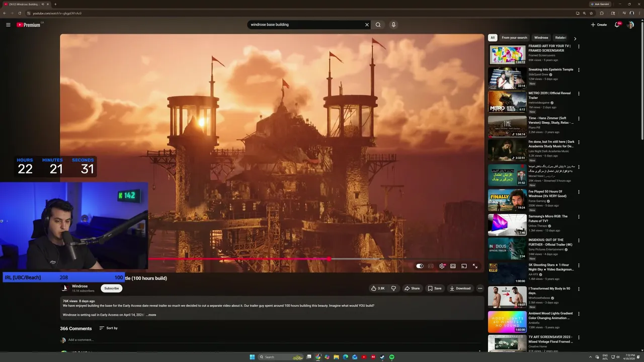
Task: Toggle autoplay switch in the player
Action: tap(420, 266)
